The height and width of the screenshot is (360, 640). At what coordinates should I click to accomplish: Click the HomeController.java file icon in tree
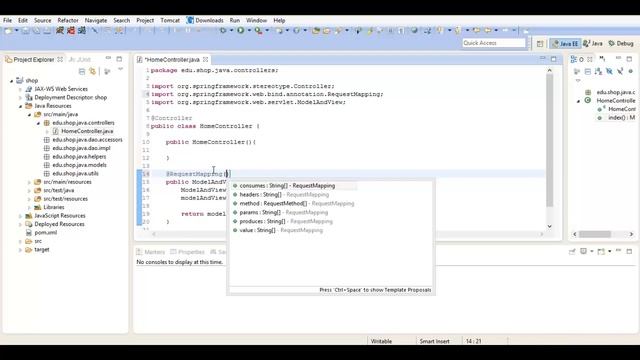click(56, 131)
